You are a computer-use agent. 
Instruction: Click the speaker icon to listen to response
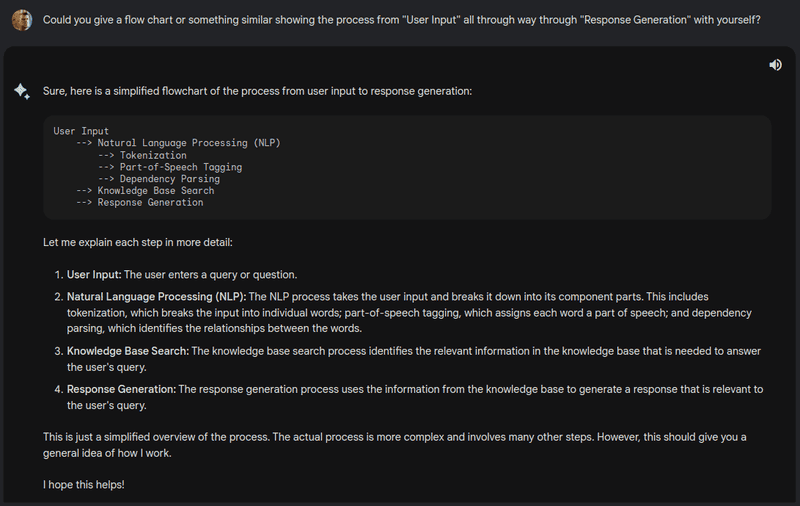[775, 65]
